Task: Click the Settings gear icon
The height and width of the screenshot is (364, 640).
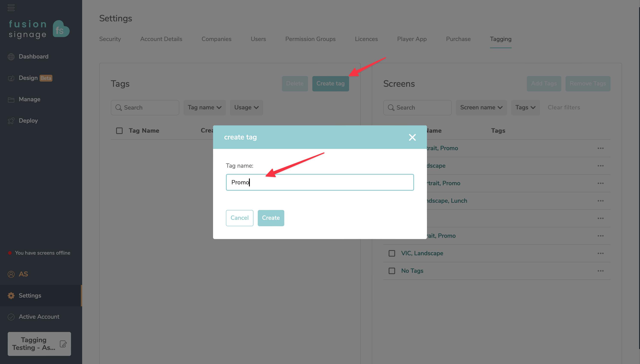Action: coord(11,295)
